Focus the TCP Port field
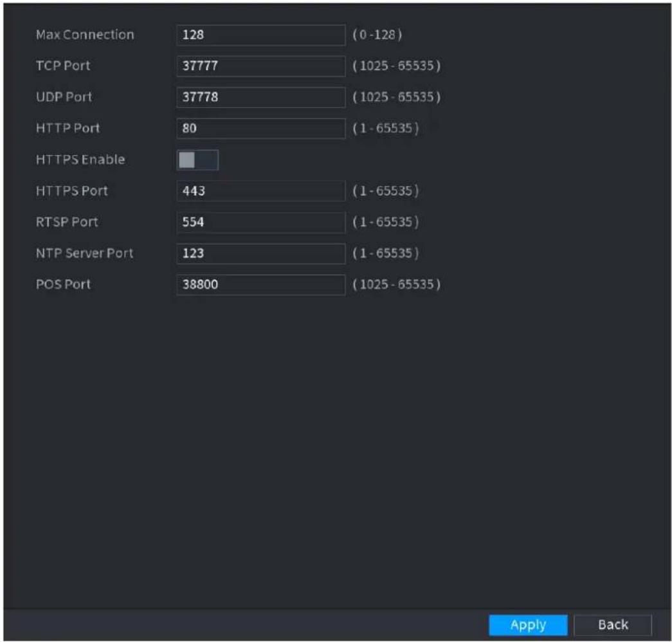 [260, 66]
